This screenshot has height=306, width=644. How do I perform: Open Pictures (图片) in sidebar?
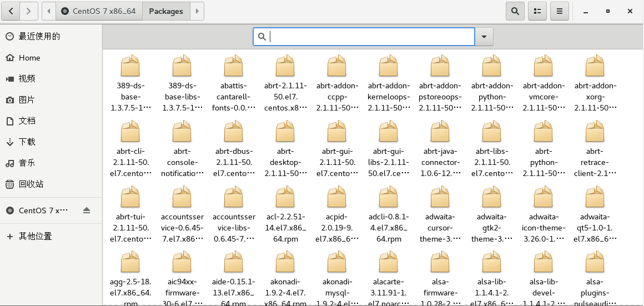coord(51,100)
